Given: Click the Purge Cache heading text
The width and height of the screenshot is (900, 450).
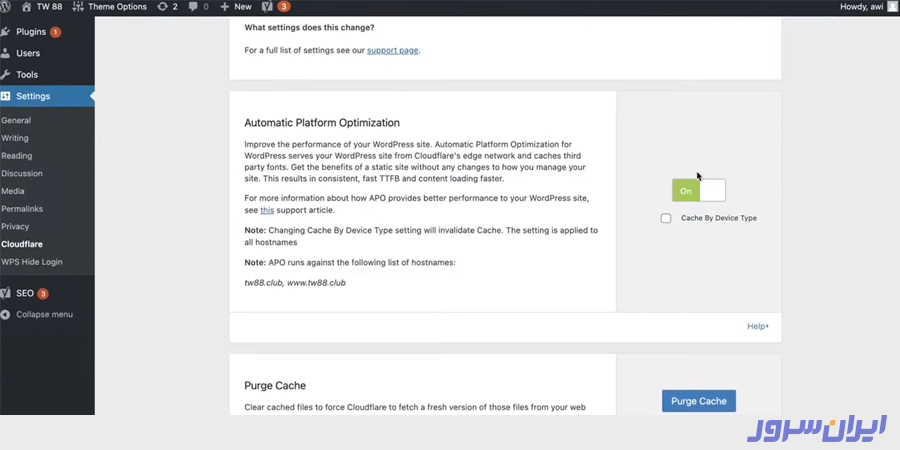Looking at the screenshot, I should [275, 386].
